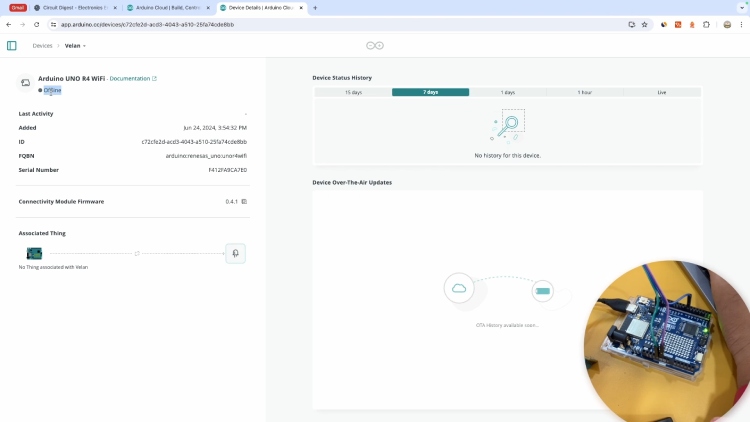The width and height of the screenshot is (750, 422).
Task: Click the orange extension icon in toolbar
Action: 692,24
